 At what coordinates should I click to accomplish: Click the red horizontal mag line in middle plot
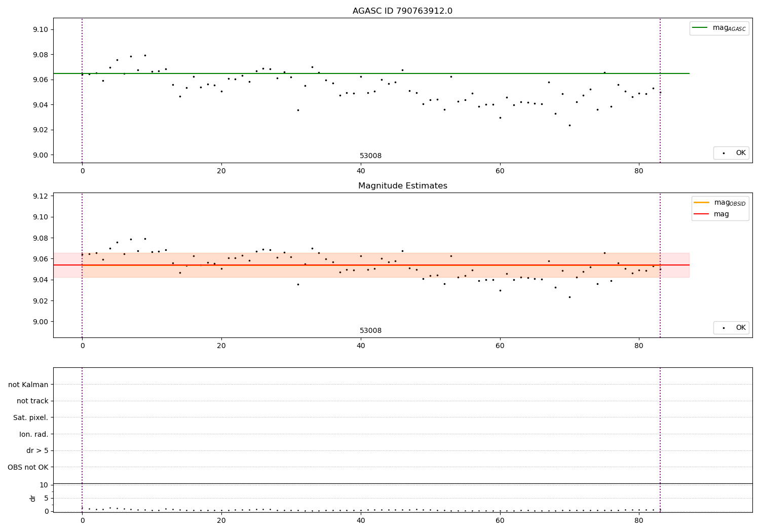[x=371, y=265]
